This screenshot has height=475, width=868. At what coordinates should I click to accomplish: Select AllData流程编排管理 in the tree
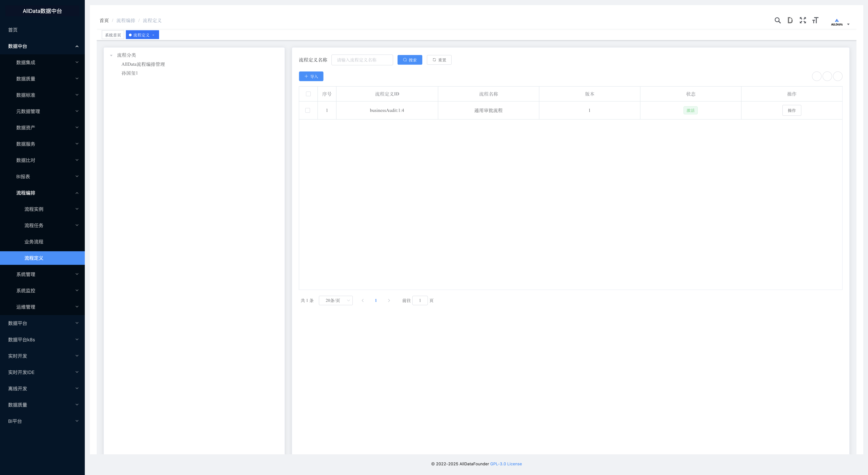pyautogui.click(x=143, y=65)
